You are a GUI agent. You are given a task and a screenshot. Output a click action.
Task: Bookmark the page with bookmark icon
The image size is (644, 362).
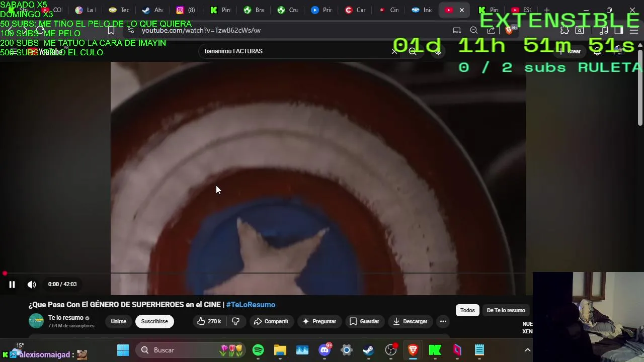click(x=111, y=30)
